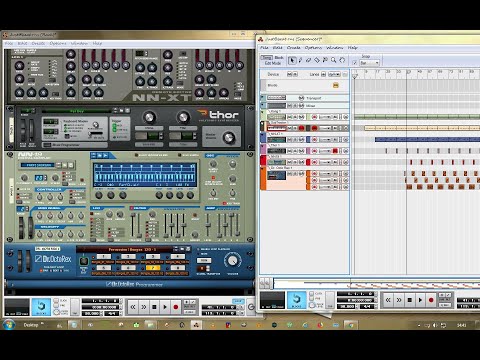Viewport: 480px width, 360px height.
Task: Open Edit menu in Sequencer window
Action: click(x=277, y=48)
